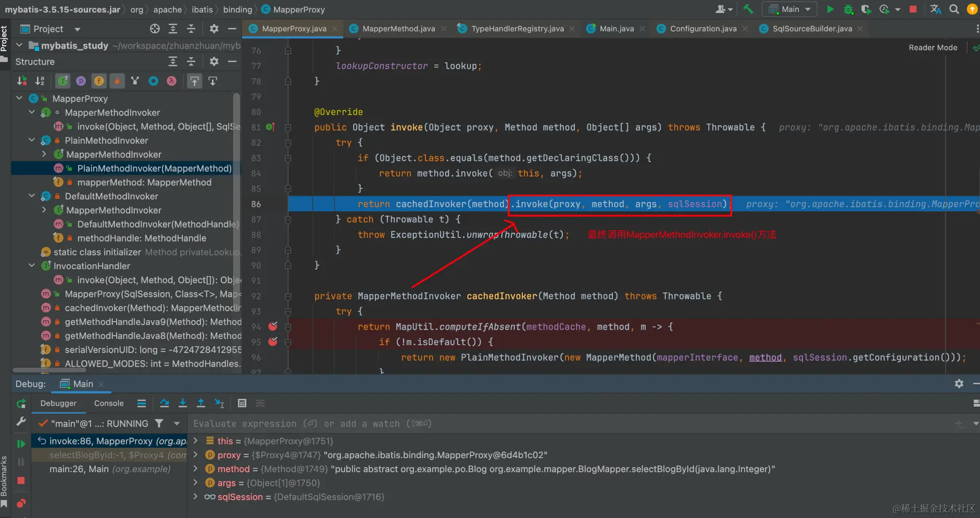
Task: Click the Reader Mode label
Action: tap(933, 47)
